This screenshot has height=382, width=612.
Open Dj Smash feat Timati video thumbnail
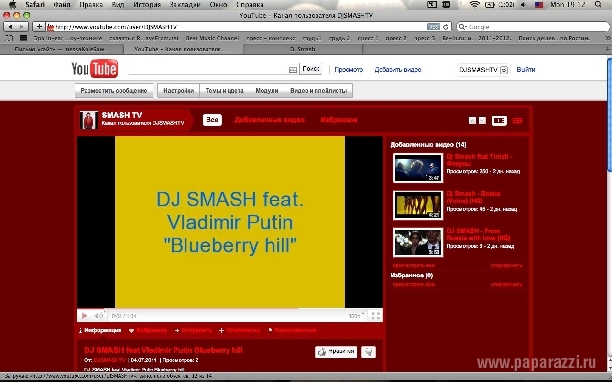click(x=418, y=168)
